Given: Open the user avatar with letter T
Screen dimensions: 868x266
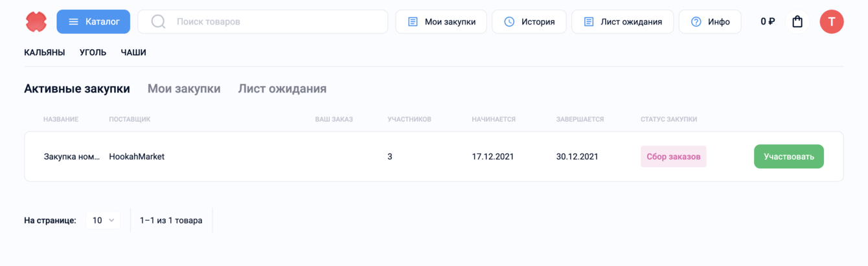Looking at the screenshot, I should point(832,22).
